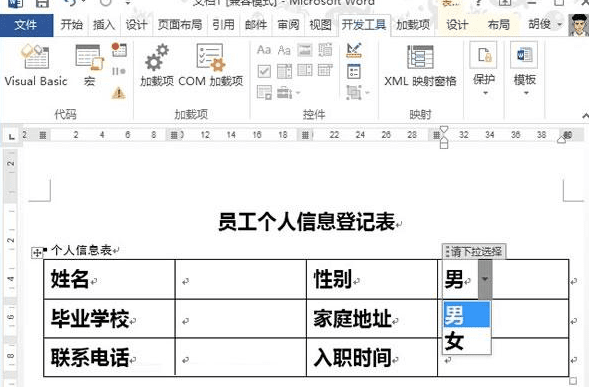Switch to the 视图 tab
This screenshot has height=387, width=589.
320,25
